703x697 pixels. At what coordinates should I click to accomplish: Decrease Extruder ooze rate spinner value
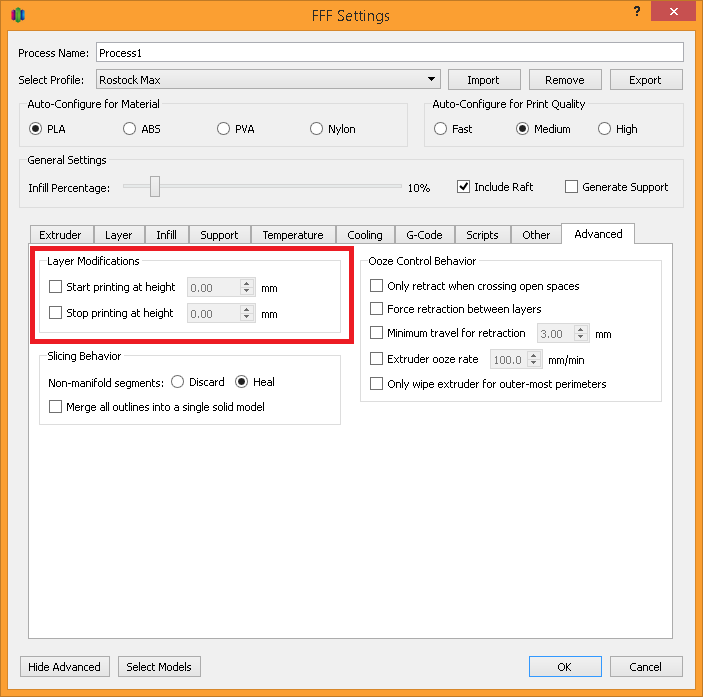534,363
